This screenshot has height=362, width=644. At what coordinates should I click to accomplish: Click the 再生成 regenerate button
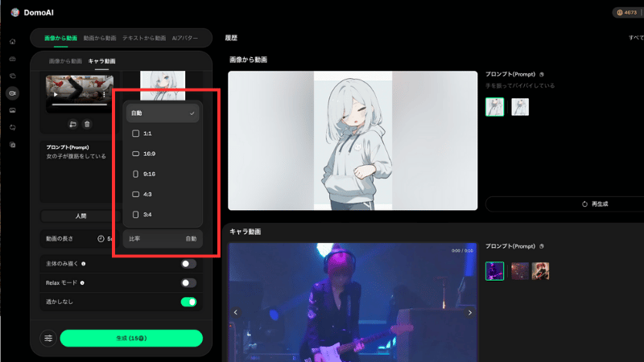pos(594,204)
